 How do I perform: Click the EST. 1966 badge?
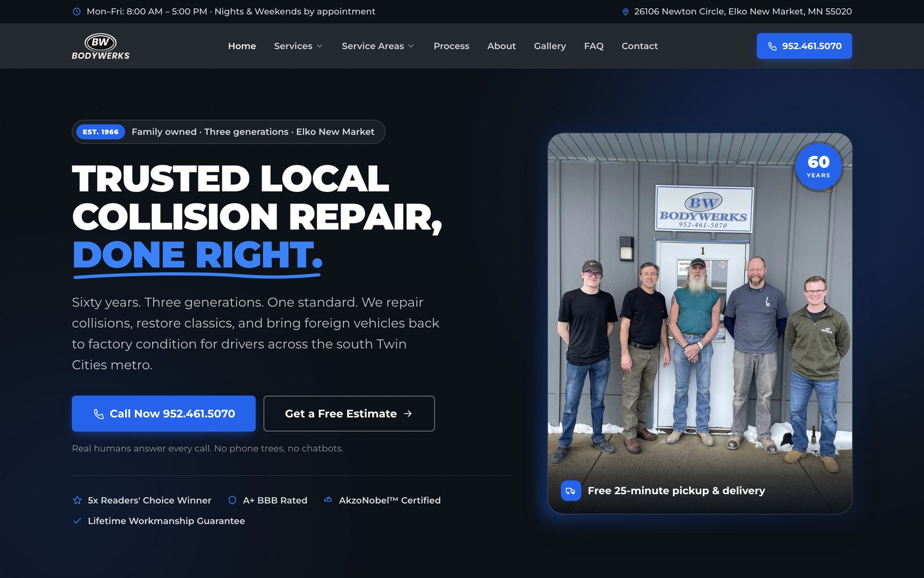point(100,132)
